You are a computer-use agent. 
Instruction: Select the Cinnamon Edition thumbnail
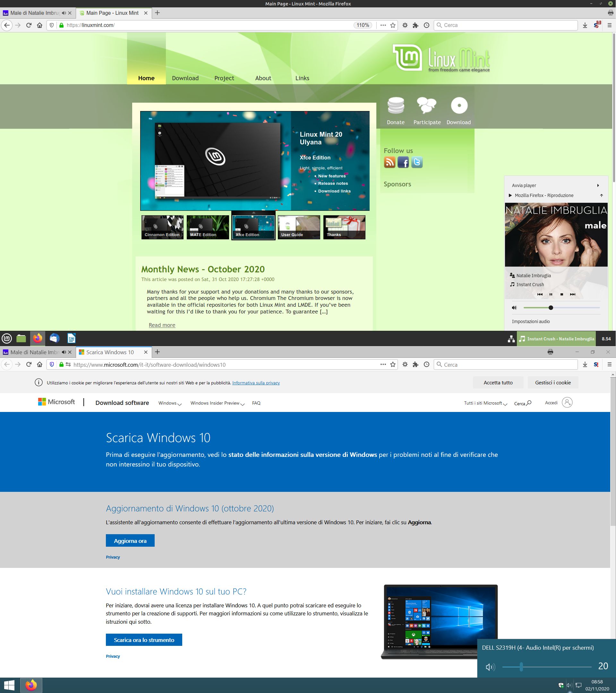tap(162, 227)
